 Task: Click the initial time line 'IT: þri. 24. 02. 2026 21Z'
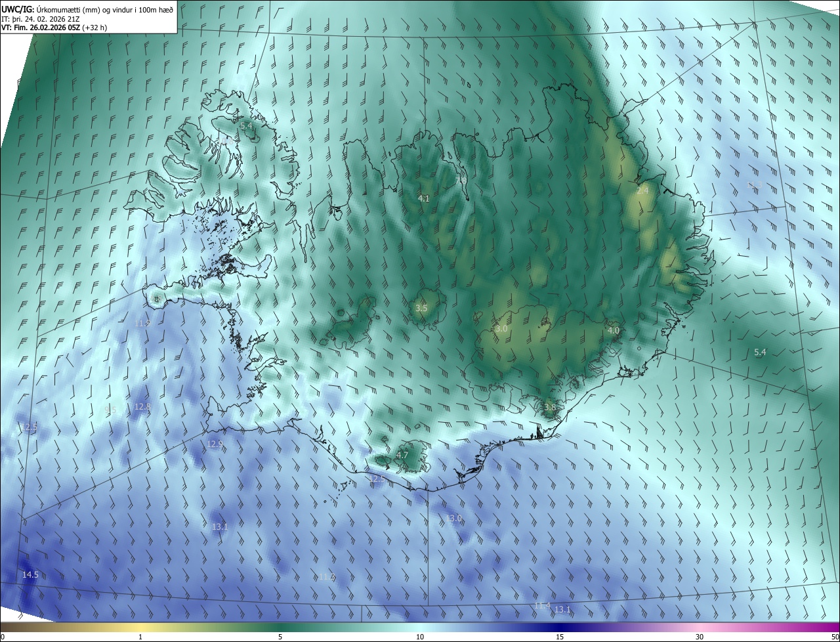(x=39, y=18)
